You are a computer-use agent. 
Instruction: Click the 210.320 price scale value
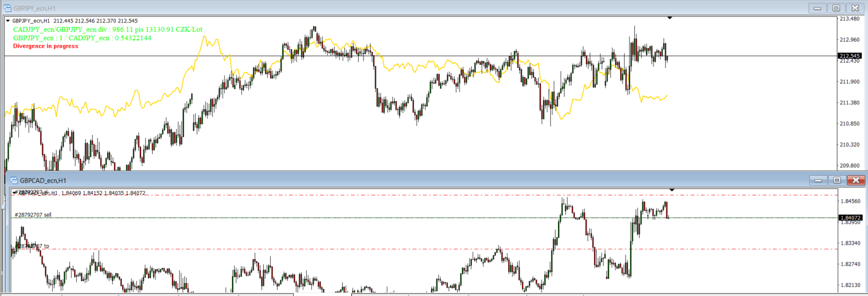click(850, 145)
